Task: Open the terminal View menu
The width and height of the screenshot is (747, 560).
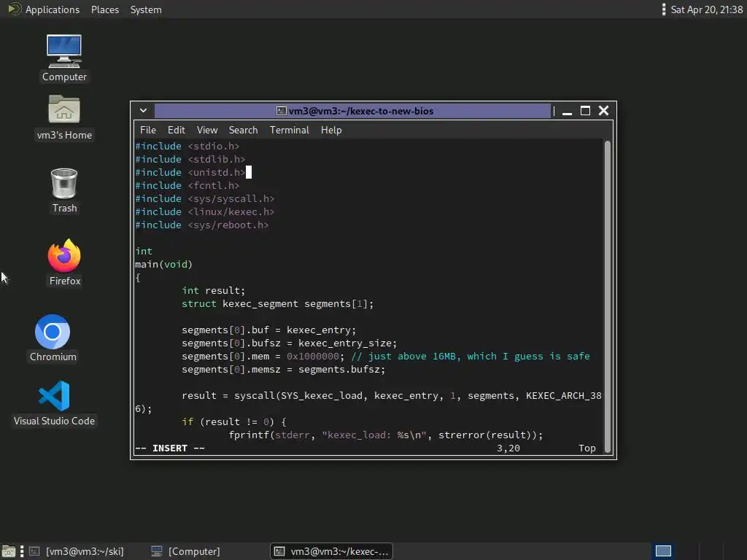Action: coord(206,130)
